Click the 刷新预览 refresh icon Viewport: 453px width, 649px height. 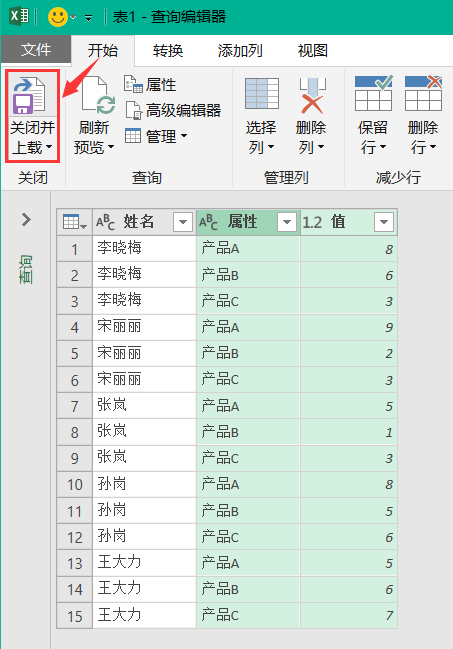(x=99, y=96)
